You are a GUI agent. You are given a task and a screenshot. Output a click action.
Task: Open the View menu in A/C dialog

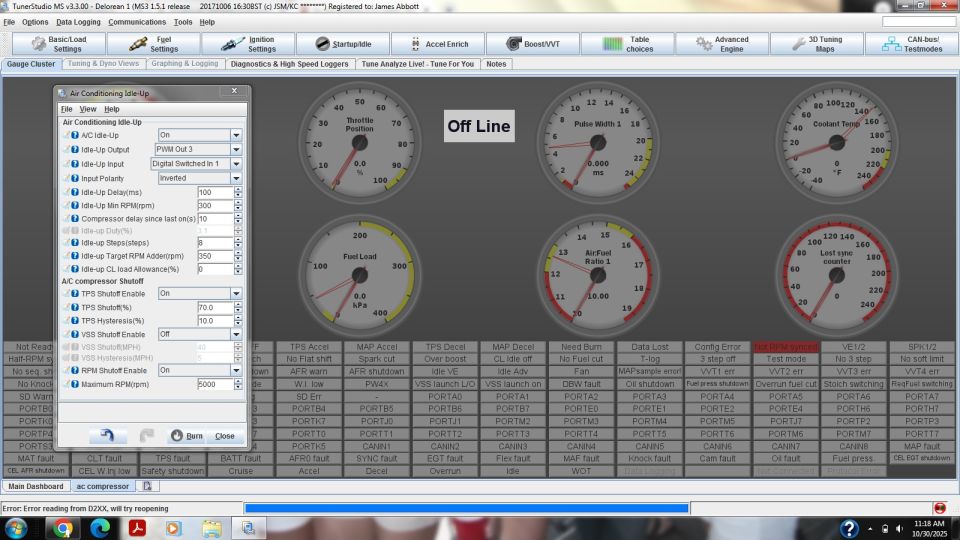click(88, 109)
